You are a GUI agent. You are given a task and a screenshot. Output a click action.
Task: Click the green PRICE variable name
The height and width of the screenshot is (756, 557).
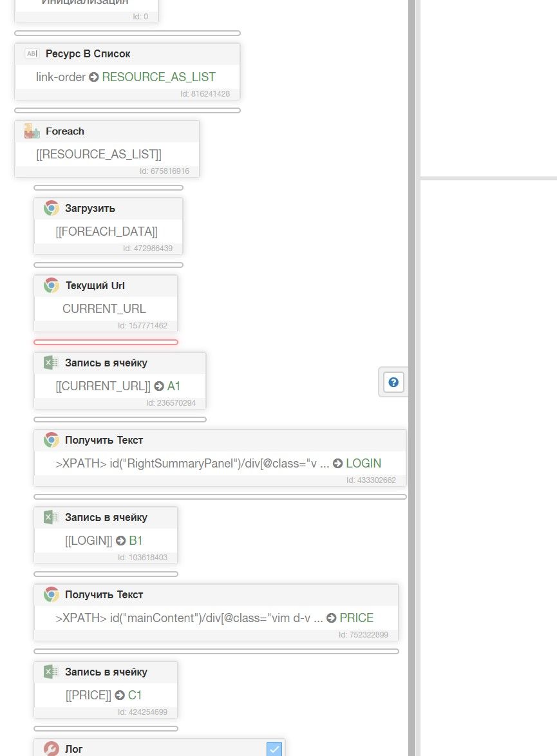pos(356,618)
